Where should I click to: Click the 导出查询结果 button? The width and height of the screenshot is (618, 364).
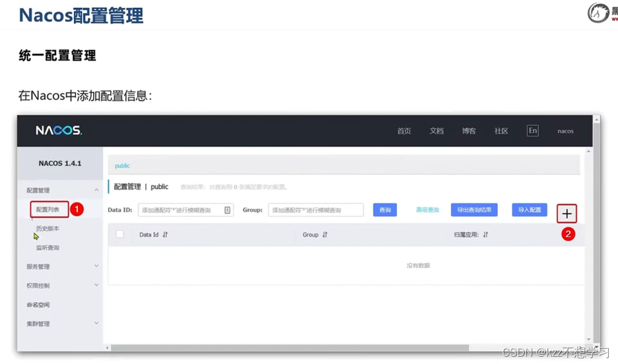pyautogui.click(x=474, y=210)
